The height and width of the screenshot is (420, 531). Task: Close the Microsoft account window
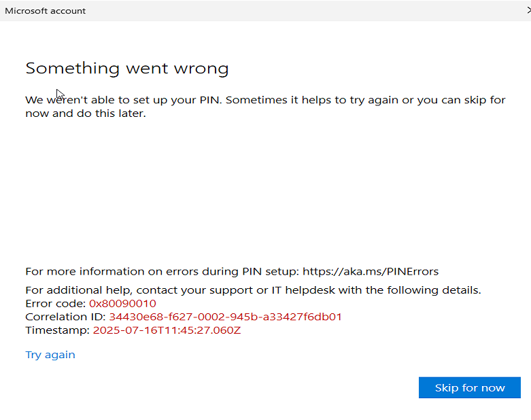click(528, 11)
